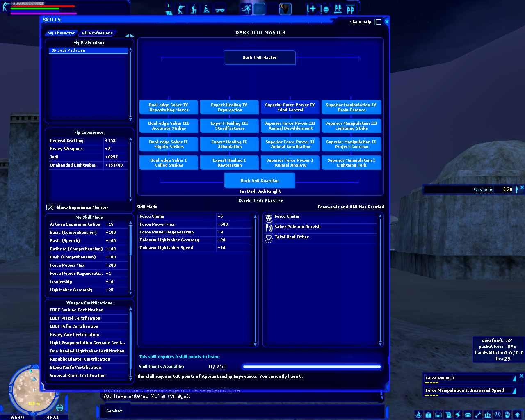Open options with the wrench icon

tap(478, 415)
